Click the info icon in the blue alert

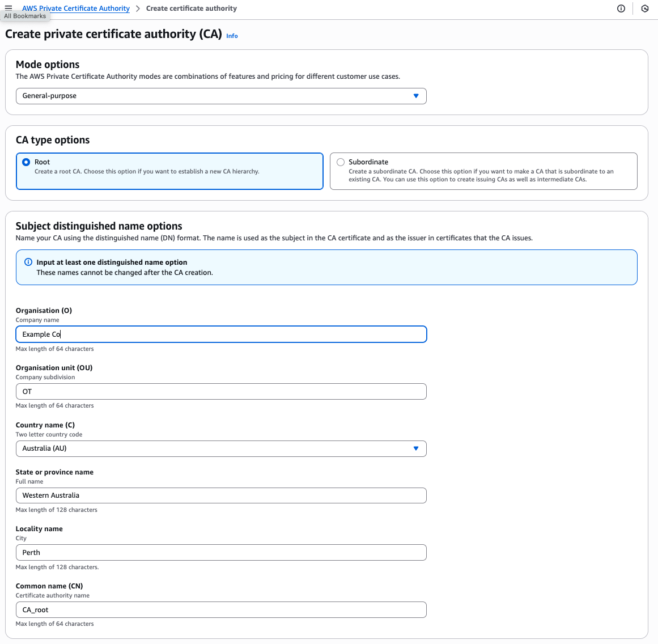(28, 262)
